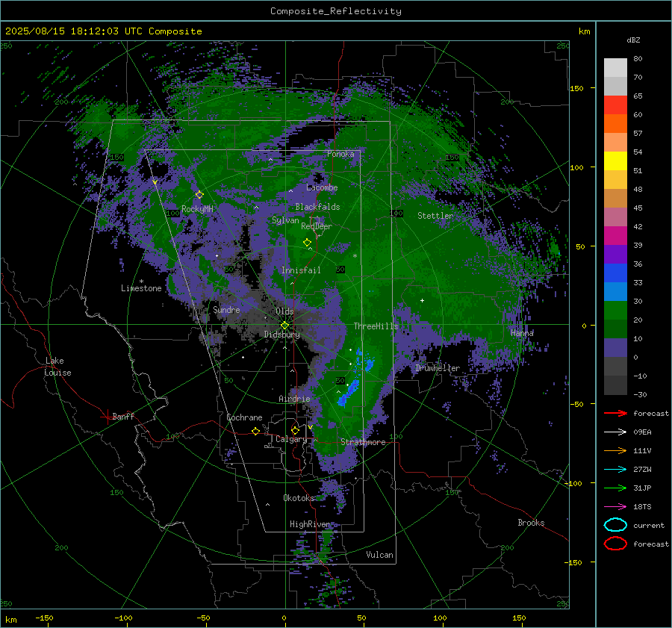
Task: Click the yellow diamond marker near RockyMH
Action: (199, 195)
